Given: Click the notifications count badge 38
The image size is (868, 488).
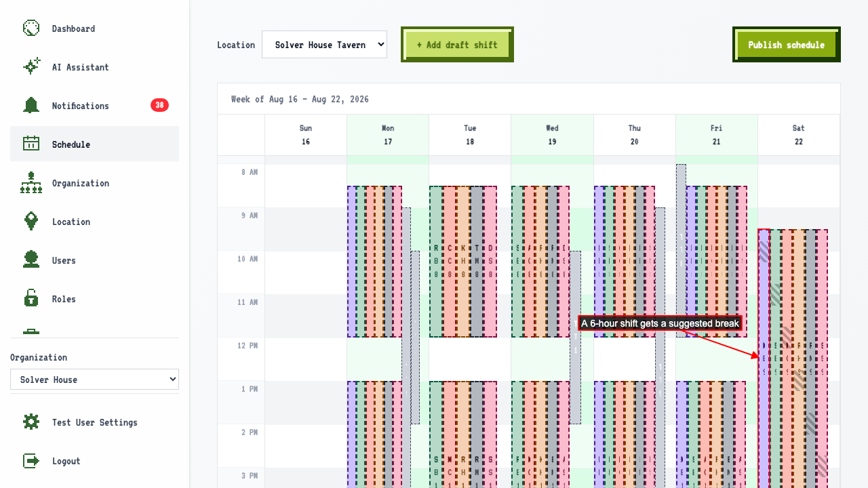Looking at the screenshot, I should tap(159, 106).
